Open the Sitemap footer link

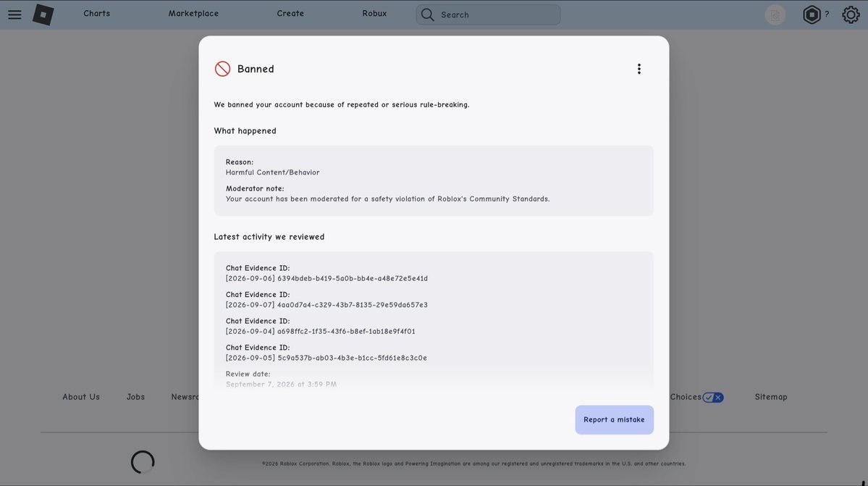point(770,397)
